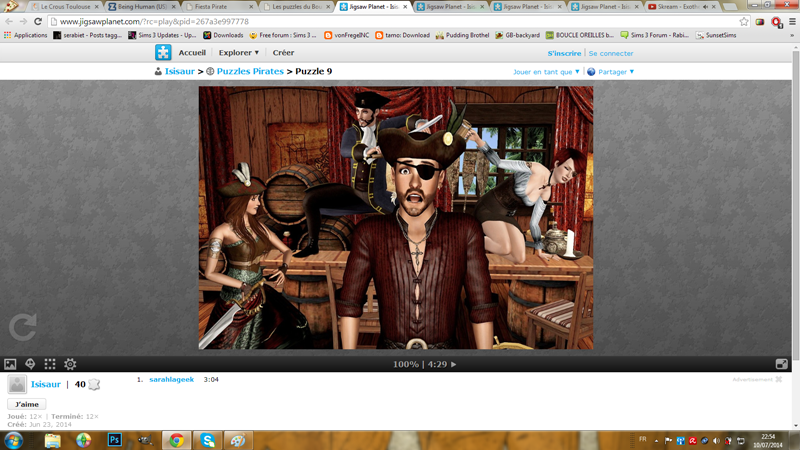Click the 100% | 4:29 progress text
This screenshot has width=800, height=450.
(420, 364)
